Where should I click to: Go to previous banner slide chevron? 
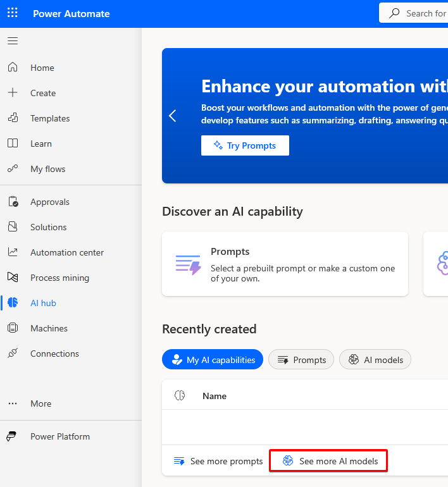point(173,116)
